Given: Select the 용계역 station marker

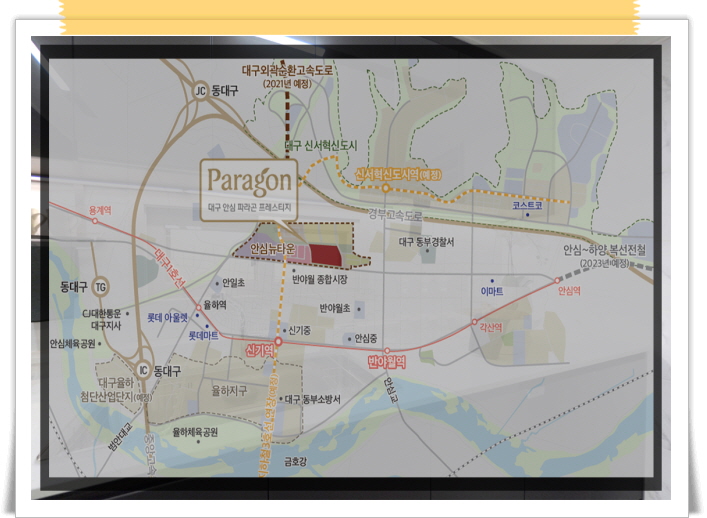Looking at the screenshot, I should click(95, 221).
